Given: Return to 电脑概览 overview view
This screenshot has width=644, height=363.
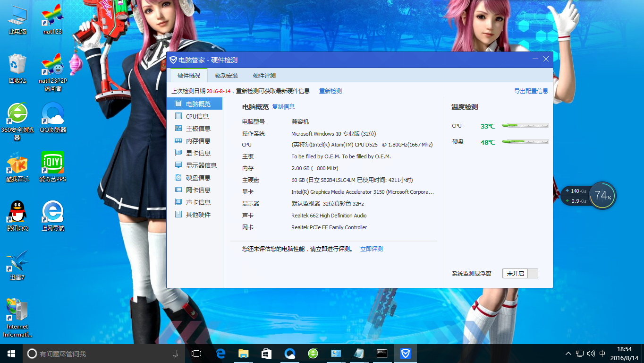Looking at the screenshot, I should (x=195, y=104).
